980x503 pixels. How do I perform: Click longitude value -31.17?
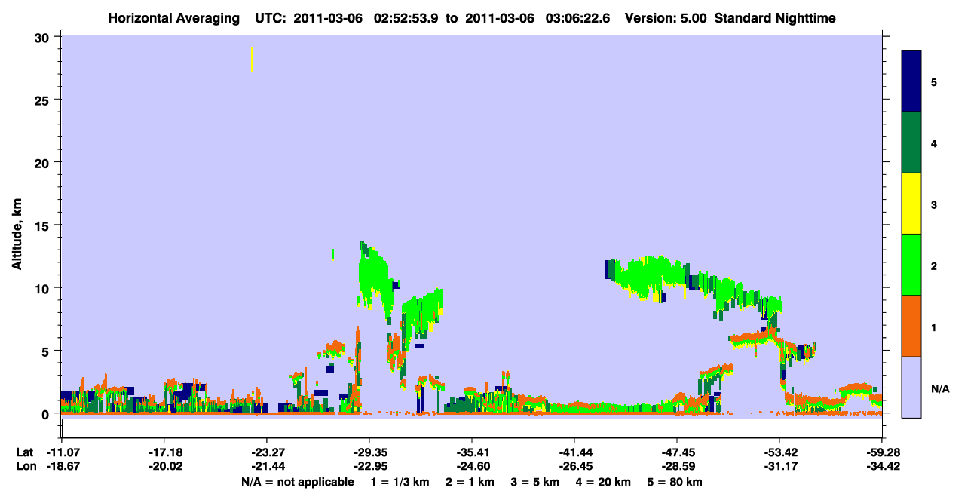click(779, 467)
